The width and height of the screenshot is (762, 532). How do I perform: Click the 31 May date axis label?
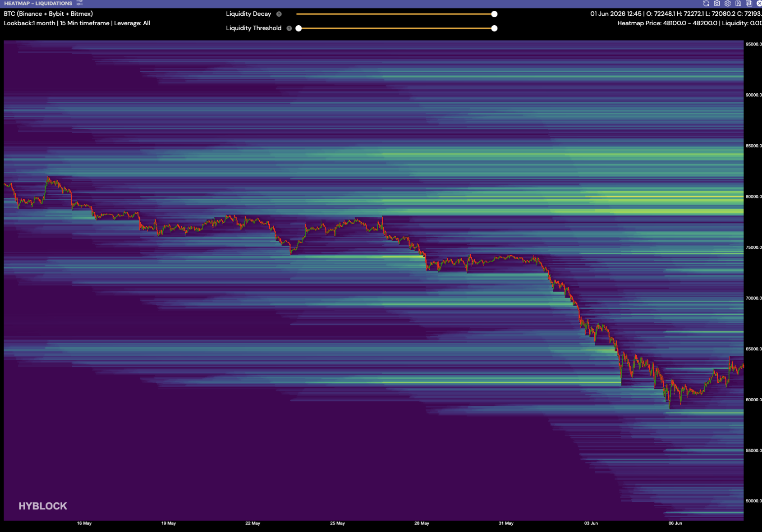click(506, 523)
